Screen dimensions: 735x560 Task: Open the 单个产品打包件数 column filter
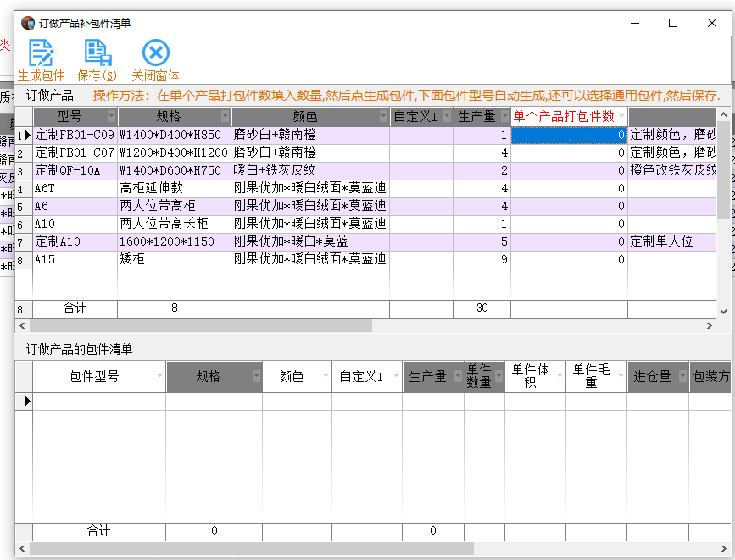point(622,116)
